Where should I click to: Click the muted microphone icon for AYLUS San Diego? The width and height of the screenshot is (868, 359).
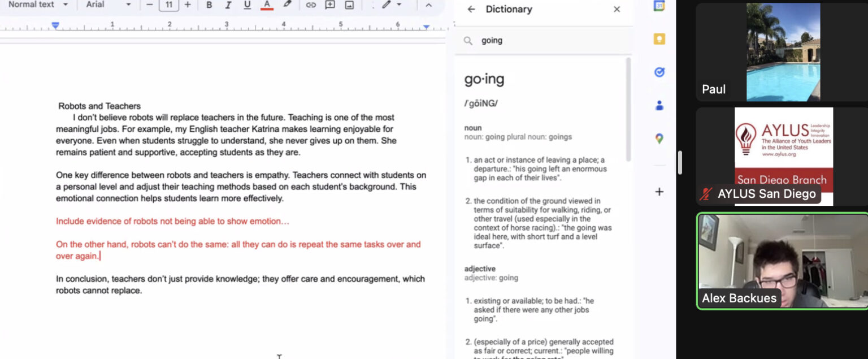click(x=706, y=194)
